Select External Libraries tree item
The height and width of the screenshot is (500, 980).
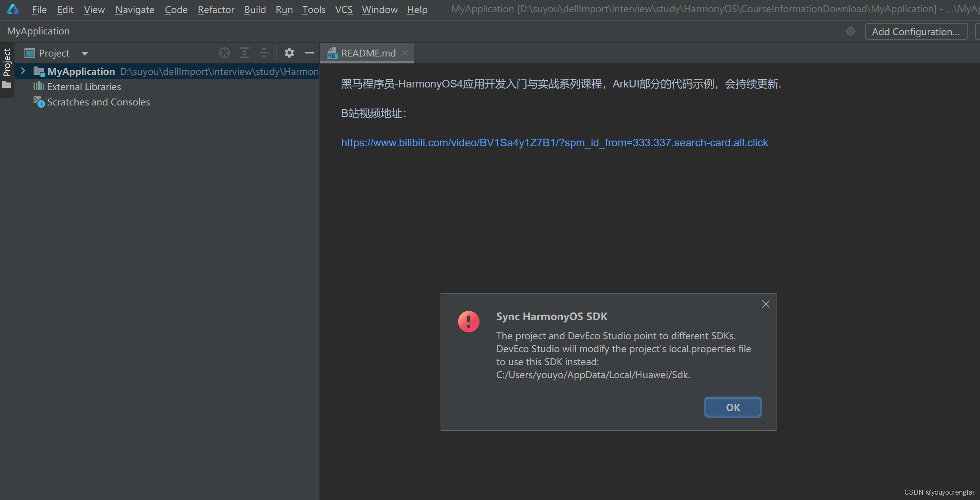(x=84, y=87)
